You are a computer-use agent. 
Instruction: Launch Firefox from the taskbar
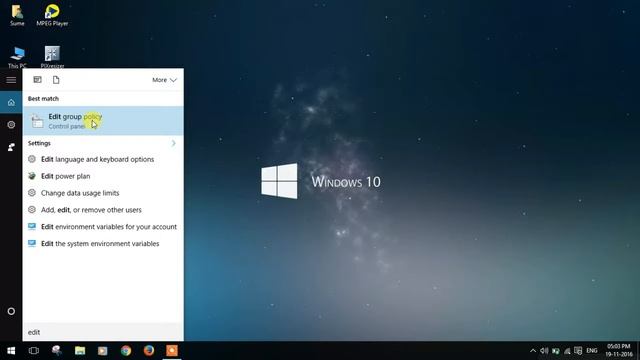tap(149, 351)
